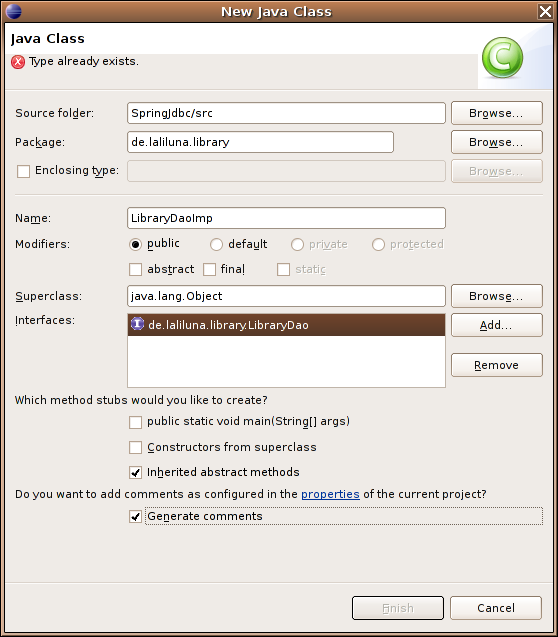Click the Eclipse icon in title bar

(13, 11)
